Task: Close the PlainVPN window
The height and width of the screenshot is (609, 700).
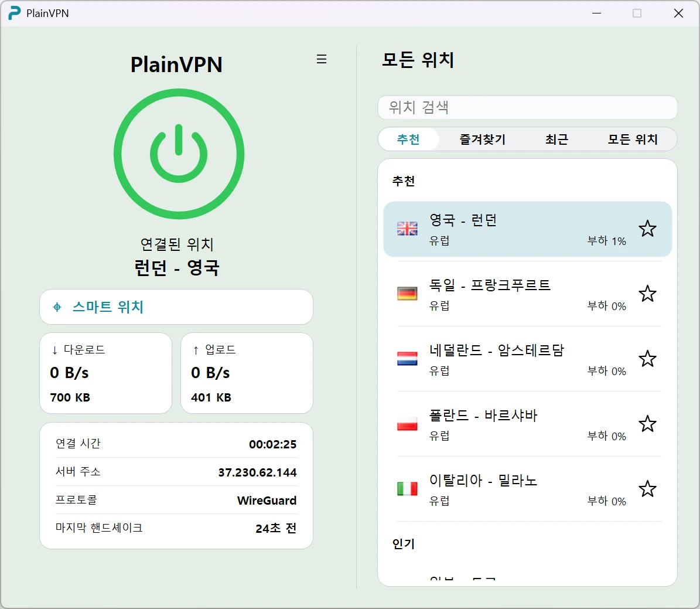Action: tap(678, 13)
